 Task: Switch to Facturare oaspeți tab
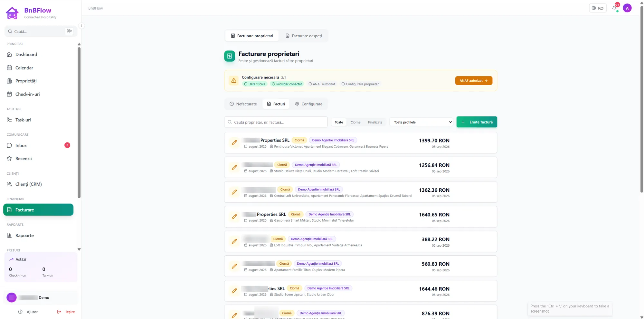(x=304, y=36)
